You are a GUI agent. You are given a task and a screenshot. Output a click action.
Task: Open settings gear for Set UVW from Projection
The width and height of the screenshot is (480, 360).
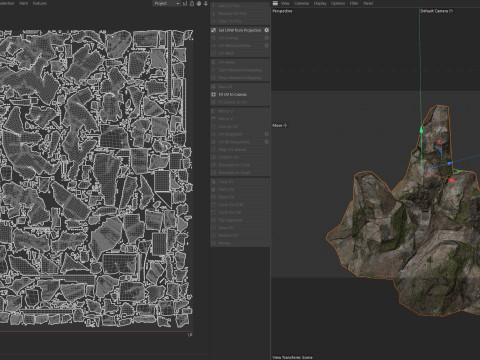pos(266,30)
